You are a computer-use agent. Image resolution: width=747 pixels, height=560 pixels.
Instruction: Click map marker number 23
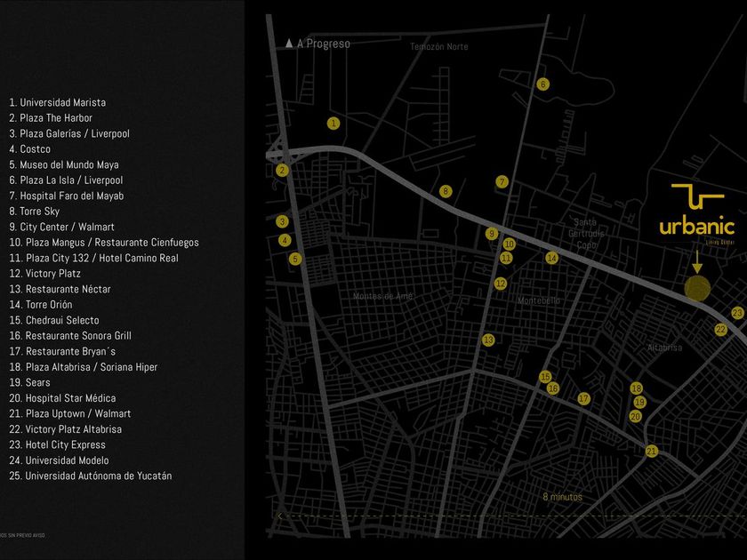737,313
